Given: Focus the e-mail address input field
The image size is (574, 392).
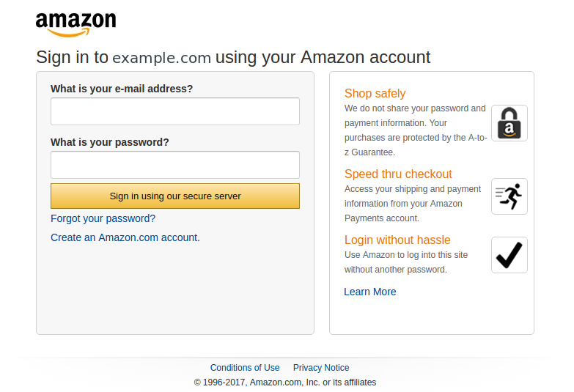Looking at the screenshot, I should (175, 111).
